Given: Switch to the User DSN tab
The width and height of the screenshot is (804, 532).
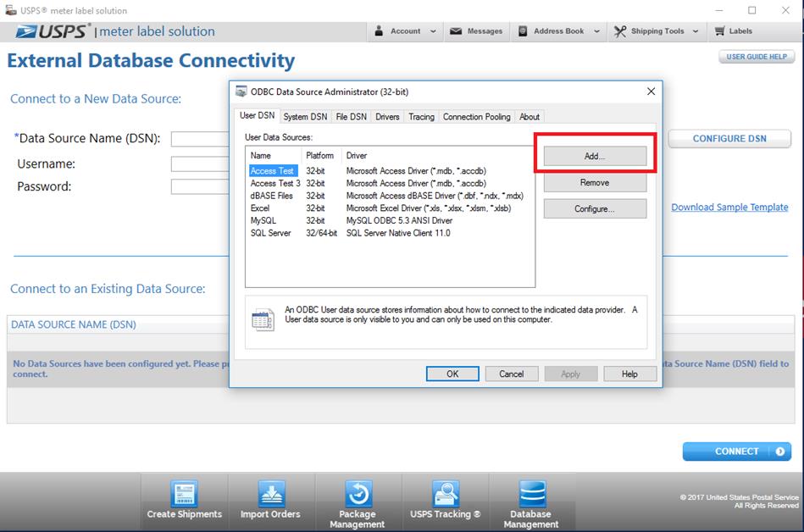Looking at the screenshot, I should (257, 116).
